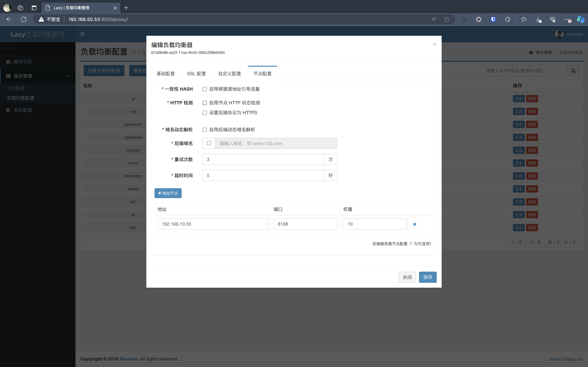This screenshot has height=367, width=588.
Task: Enable node HTTP status check checkbox
Action: 205,103
